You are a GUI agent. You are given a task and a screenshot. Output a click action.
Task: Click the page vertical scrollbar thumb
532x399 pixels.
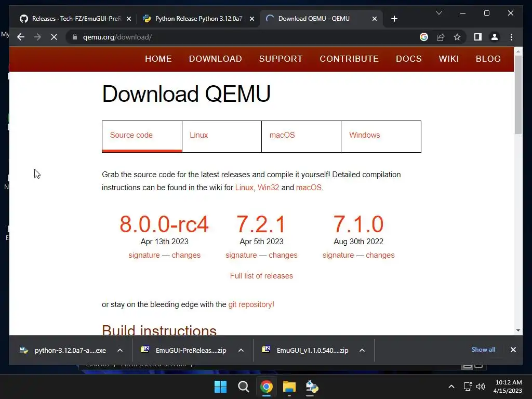(518, 95)
